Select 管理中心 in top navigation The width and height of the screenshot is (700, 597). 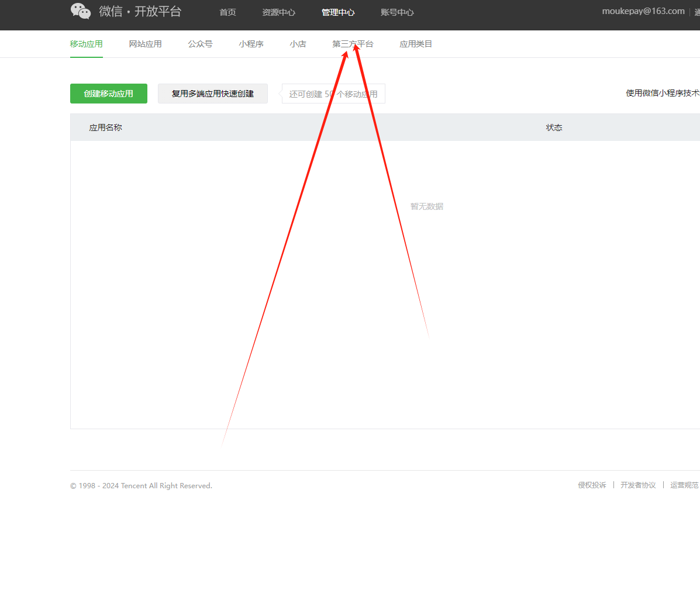(x=338, y=12)
